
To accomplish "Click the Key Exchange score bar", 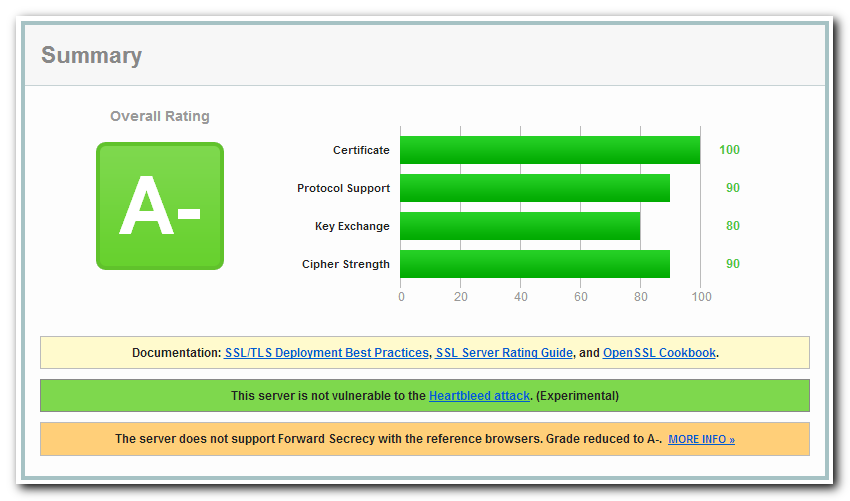I will [520, 226].
